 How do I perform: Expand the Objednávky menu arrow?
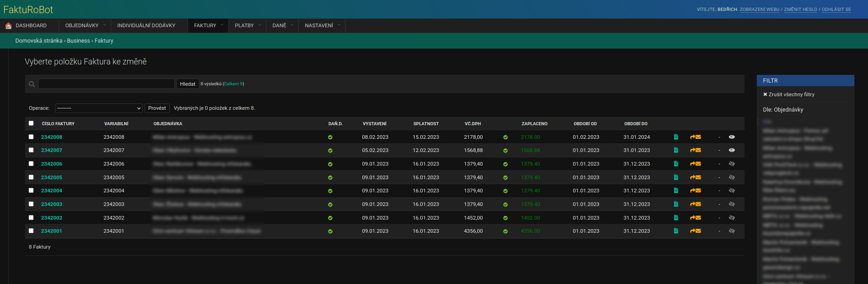pyautogui.click(x=104, y=25)
